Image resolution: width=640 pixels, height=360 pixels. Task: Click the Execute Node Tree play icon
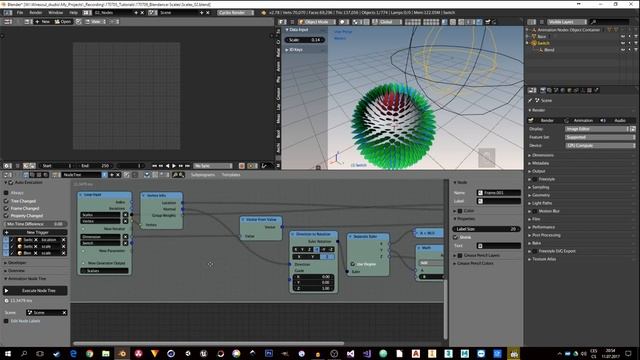(7, 291)
